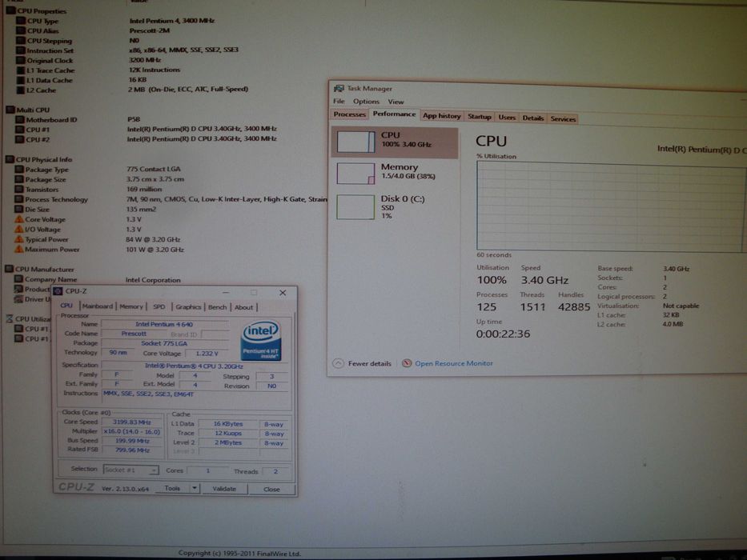Viewport: 747px width, 560px height.
Task: Click the Package Type row icon
Action: coord(19,169)
